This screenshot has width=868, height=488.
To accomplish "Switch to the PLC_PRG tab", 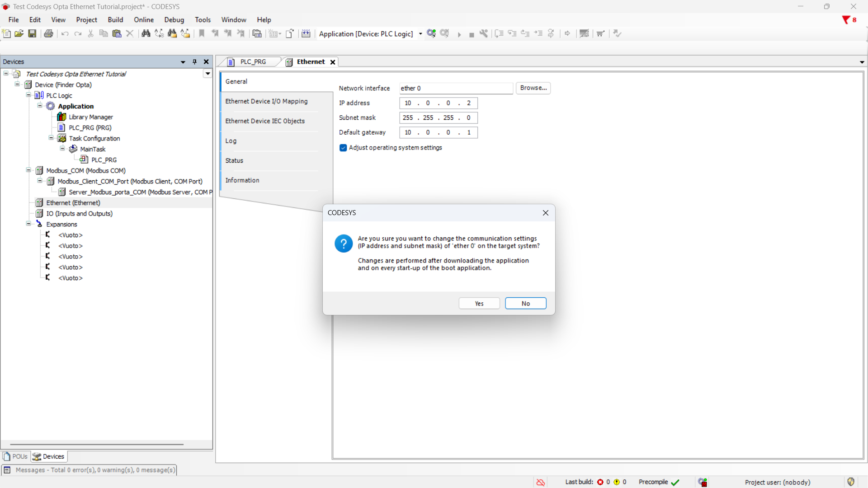I will (x=253, y=62).
